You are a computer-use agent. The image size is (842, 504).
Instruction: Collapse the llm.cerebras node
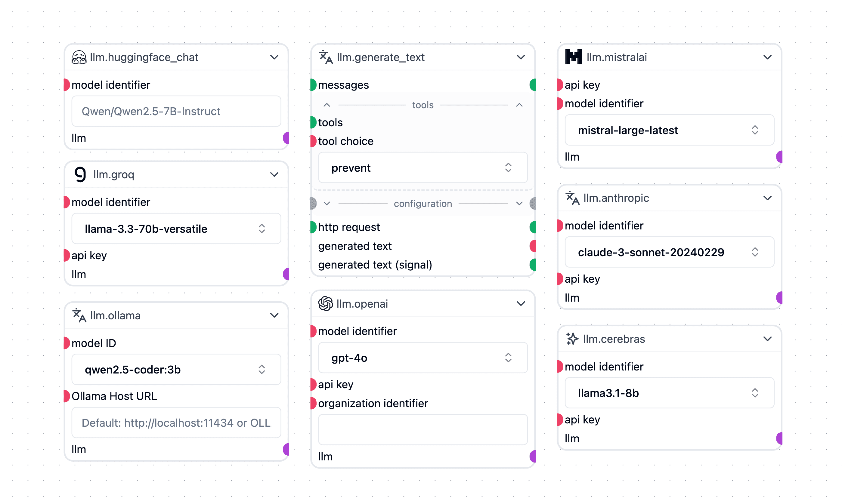click(x=767, y=339)
